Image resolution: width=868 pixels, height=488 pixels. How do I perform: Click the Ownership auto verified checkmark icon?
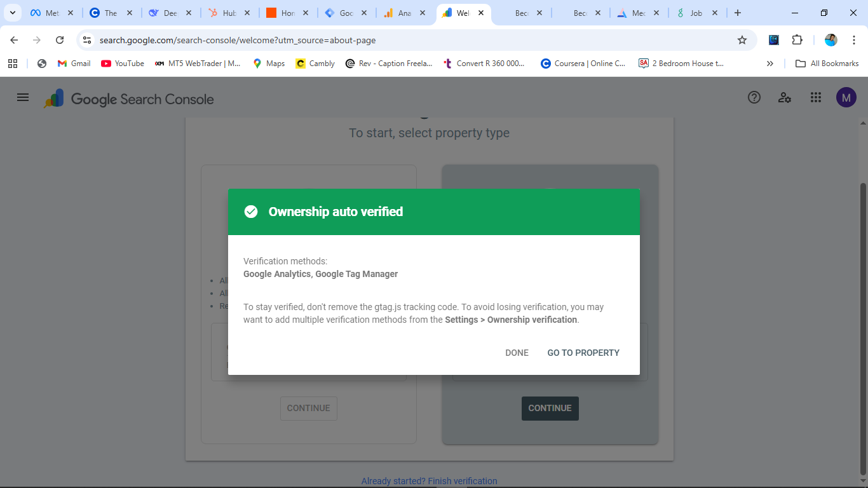tap(251, 212)
